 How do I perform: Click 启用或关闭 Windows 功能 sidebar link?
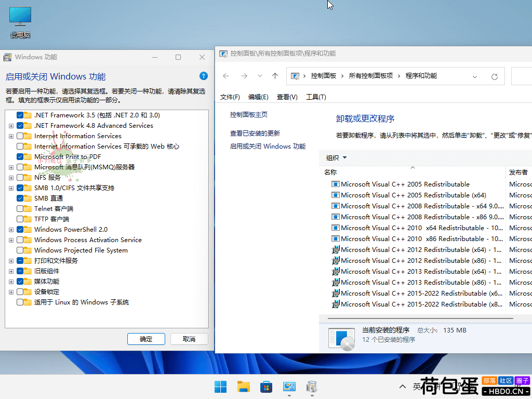[x=268, y=146]
